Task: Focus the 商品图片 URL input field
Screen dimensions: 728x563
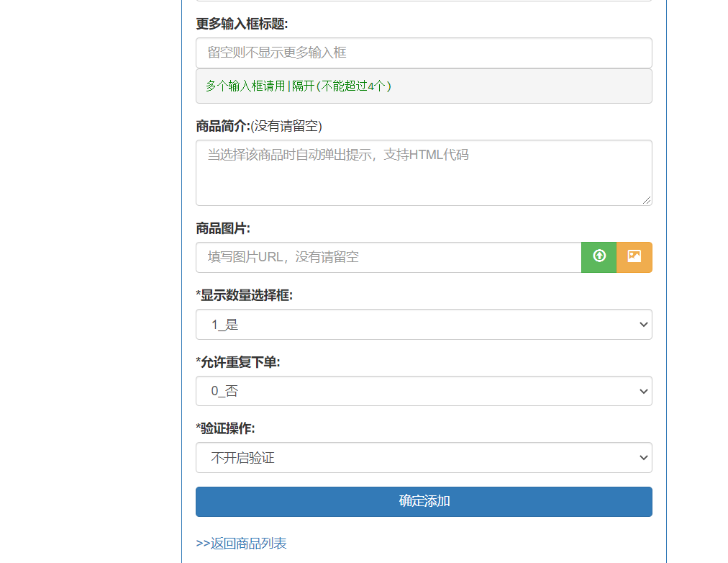Action: coord(388,257)
